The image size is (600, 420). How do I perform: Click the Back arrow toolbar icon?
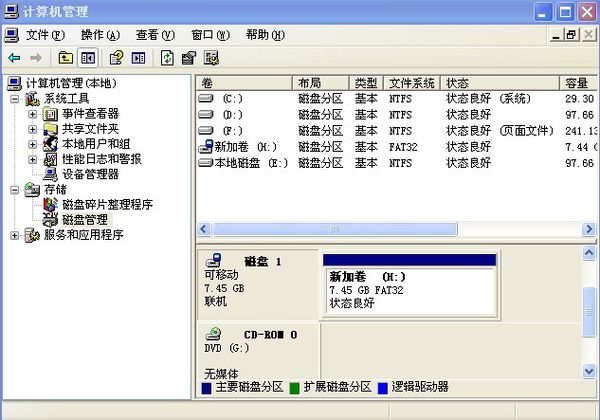(14, 58)
